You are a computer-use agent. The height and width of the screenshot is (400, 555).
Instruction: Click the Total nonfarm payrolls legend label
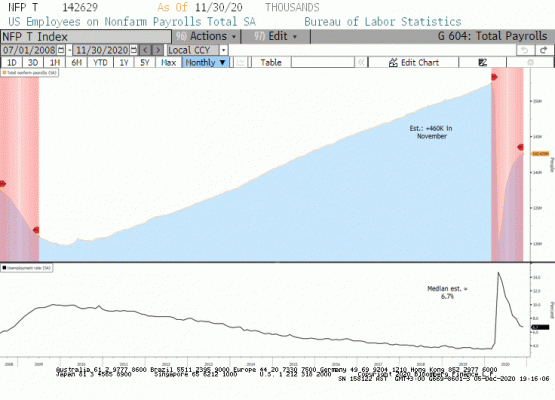(32, 73)
